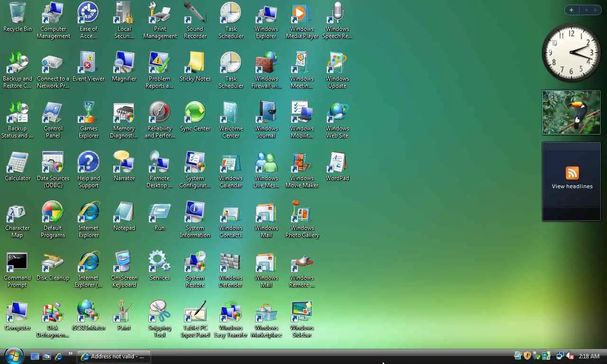Select Windows Meeting Space icon
607x364 pixels.
(302, 70)
